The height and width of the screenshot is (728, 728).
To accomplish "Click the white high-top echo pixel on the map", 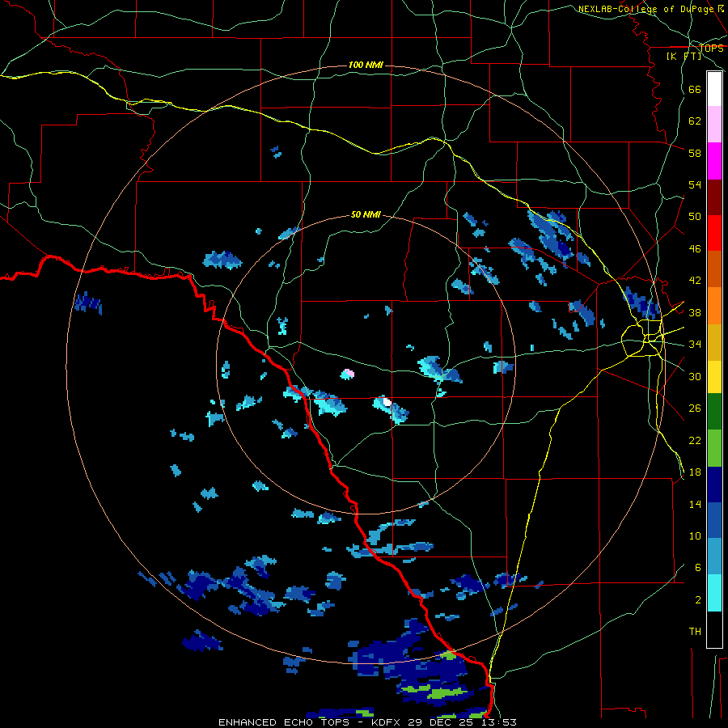I will pos(387,401).
